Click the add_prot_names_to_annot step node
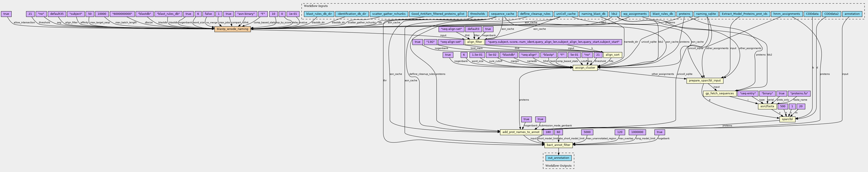 pyautogui.click(x=520, y=132)
